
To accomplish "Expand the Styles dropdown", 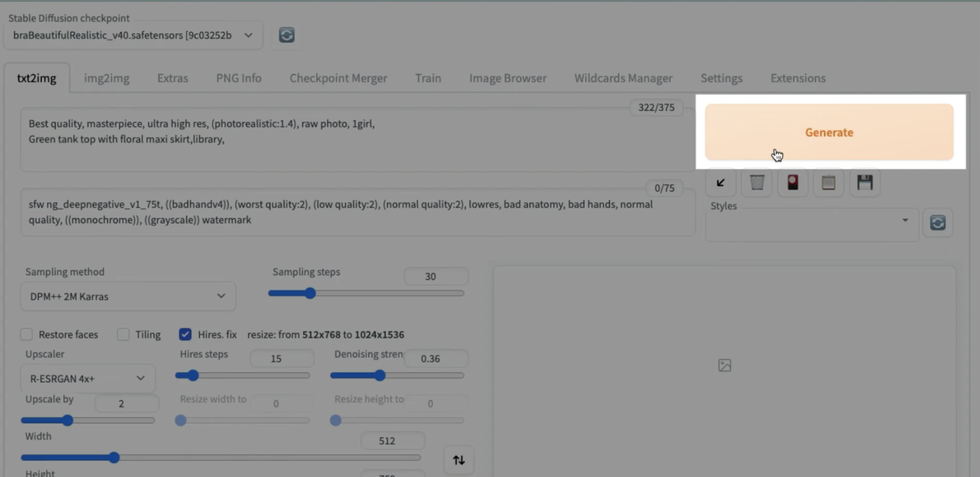I will pos(811,225).
